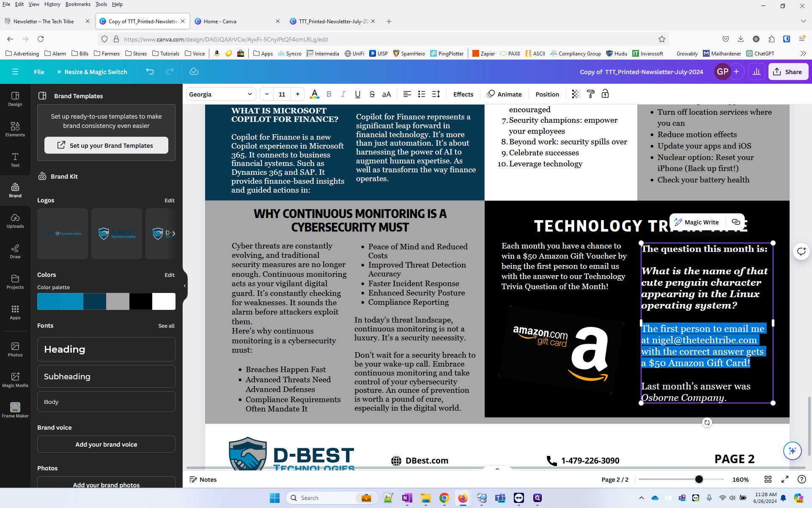The height and width of the screenshot is (508, 812).
Task: Select the black palette color swatch
Action: coord(141,301)
